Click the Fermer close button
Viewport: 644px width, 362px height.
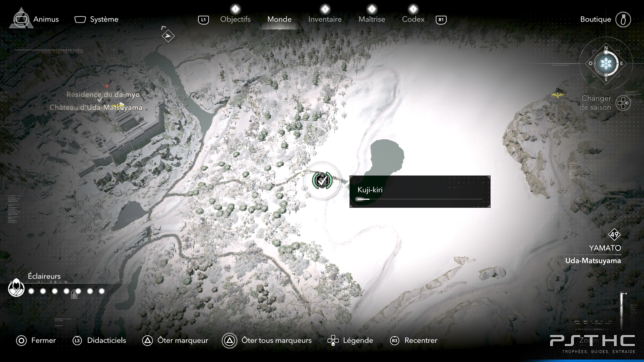tap(43, 341)
